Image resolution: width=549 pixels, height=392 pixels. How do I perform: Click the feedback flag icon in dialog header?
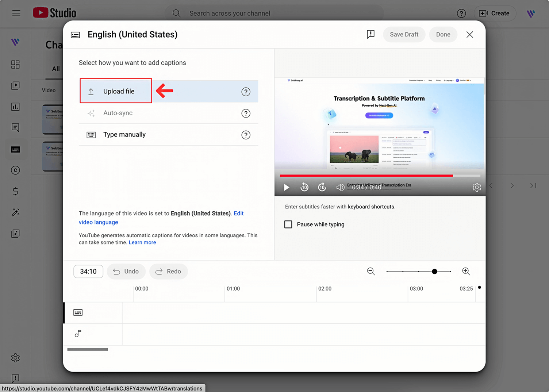click(x=371, y=34)
